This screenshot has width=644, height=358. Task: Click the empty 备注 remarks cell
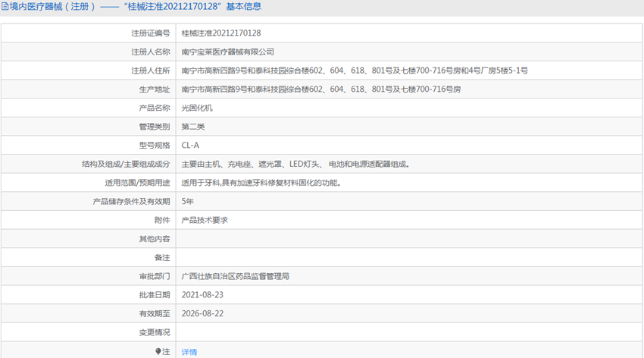409,257
